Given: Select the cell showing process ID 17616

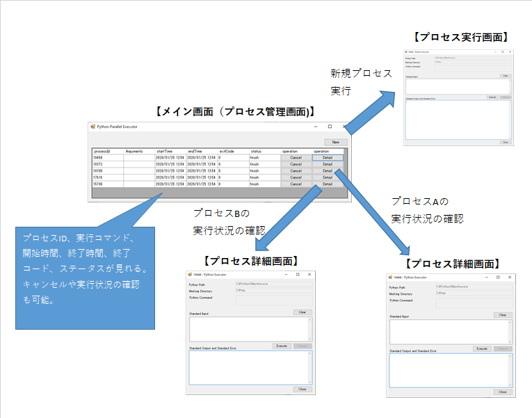Looking at the screenshot, I should click(108, 177).
